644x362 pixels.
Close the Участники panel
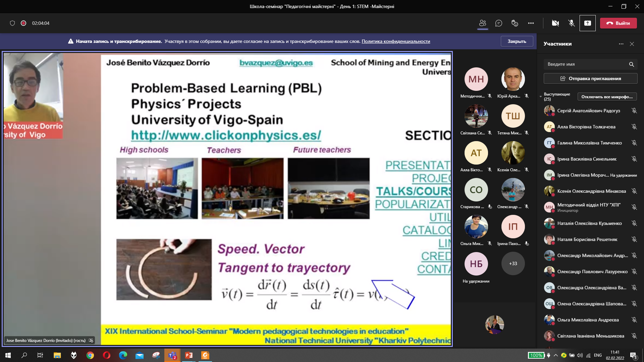pos(632,44)
